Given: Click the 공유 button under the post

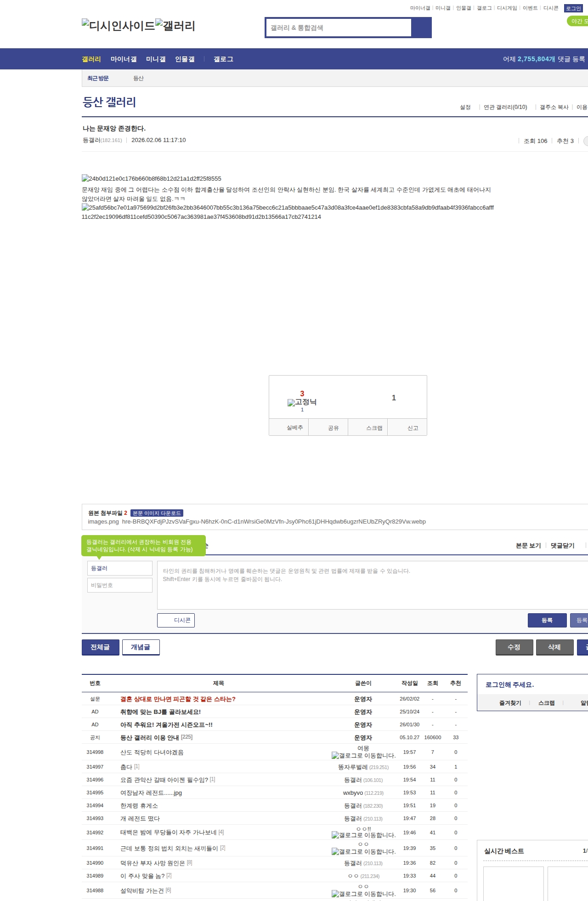Looking at the screenshot, I should (x=328, y=427).
